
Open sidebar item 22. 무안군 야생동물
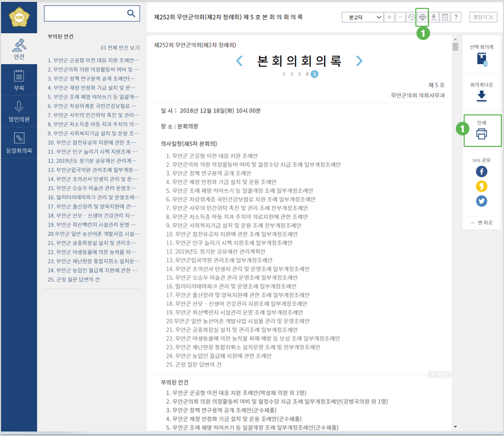click(92, 252)
